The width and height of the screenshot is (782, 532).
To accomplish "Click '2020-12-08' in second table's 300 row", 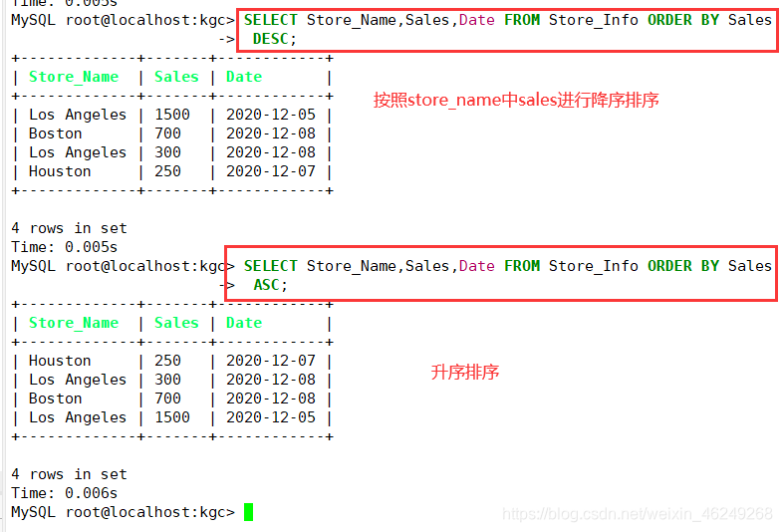I will [x=271, y=380].
